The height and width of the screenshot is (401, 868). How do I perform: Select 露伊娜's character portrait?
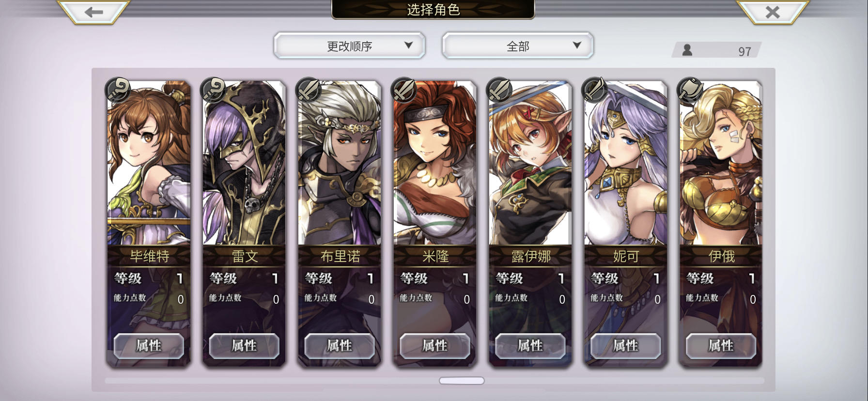tap(530, 163)
